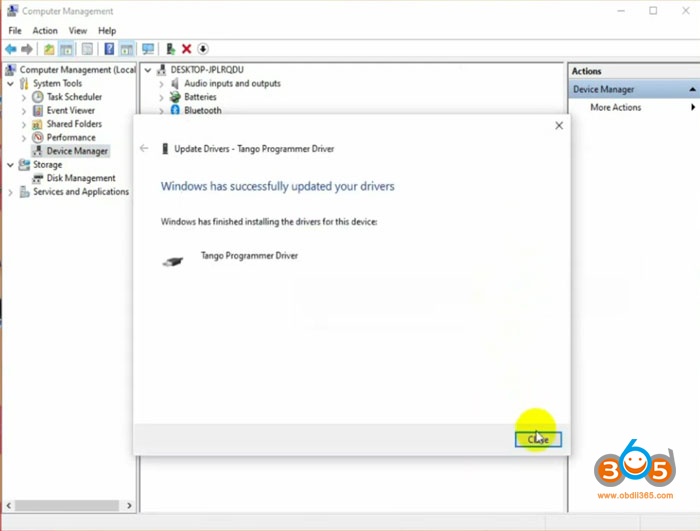
Task: Open the Properties toolbar icon
Action: tap(88, 49)
